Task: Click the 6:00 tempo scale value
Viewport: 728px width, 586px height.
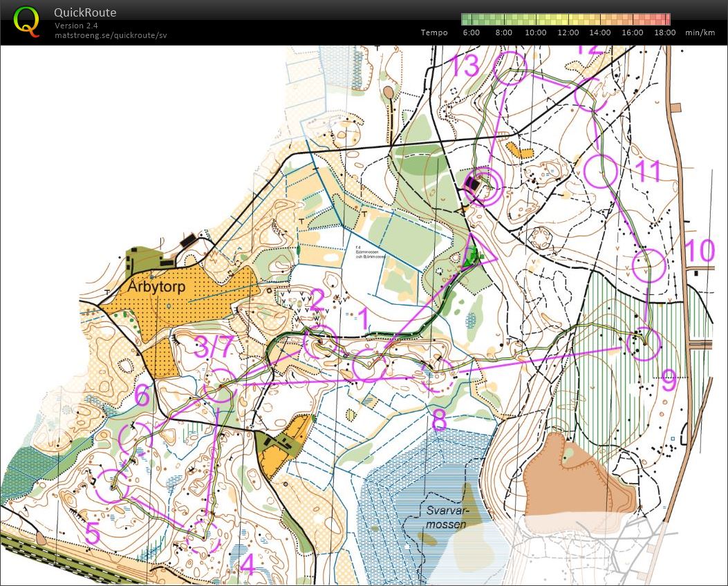Action: pyautogui.click(x=472, y=32)
